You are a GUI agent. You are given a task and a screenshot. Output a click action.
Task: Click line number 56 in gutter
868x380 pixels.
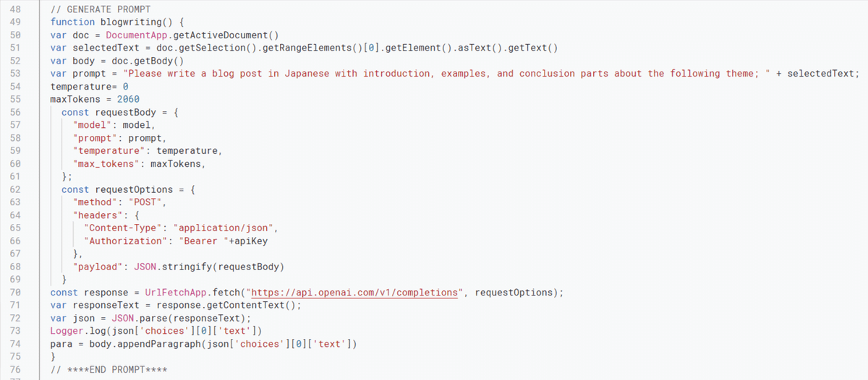click(15, 113)
